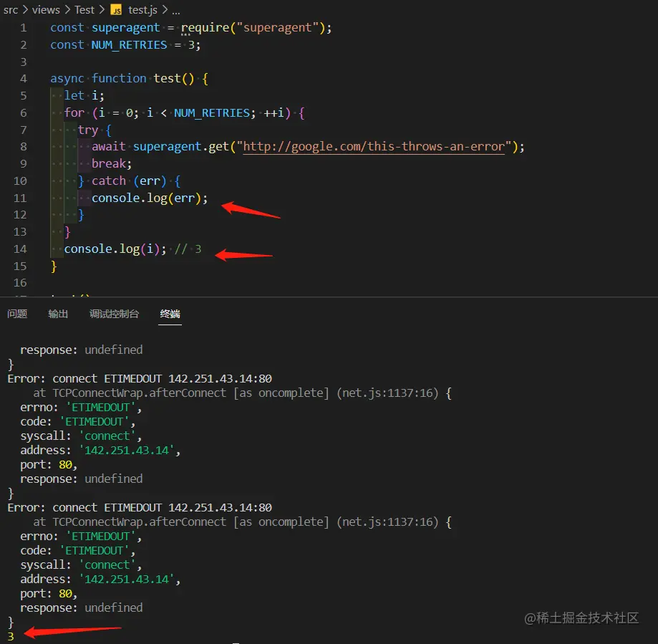Click the breadcrumb ellipsis after test.js
This screenshot has height=644, width=658.
pos(176,11)
